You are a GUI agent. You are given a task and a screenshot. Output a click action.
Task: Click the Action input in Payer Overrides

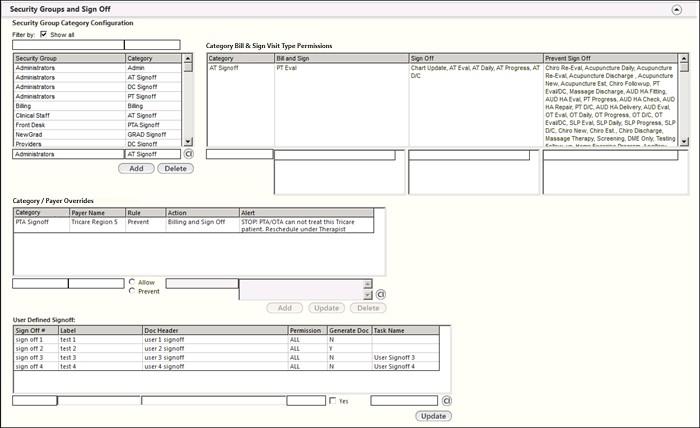click(202, 283)
